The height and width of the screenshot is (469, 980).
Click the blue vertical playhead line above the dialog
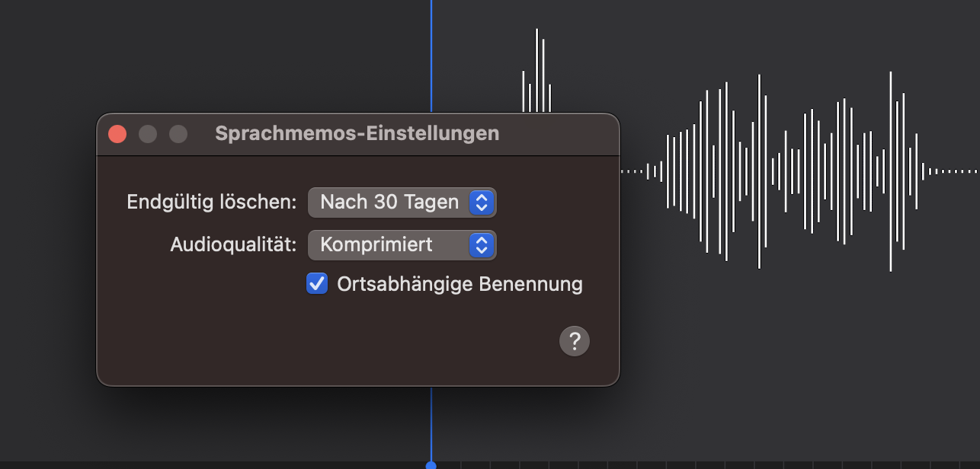coord(431,53)
